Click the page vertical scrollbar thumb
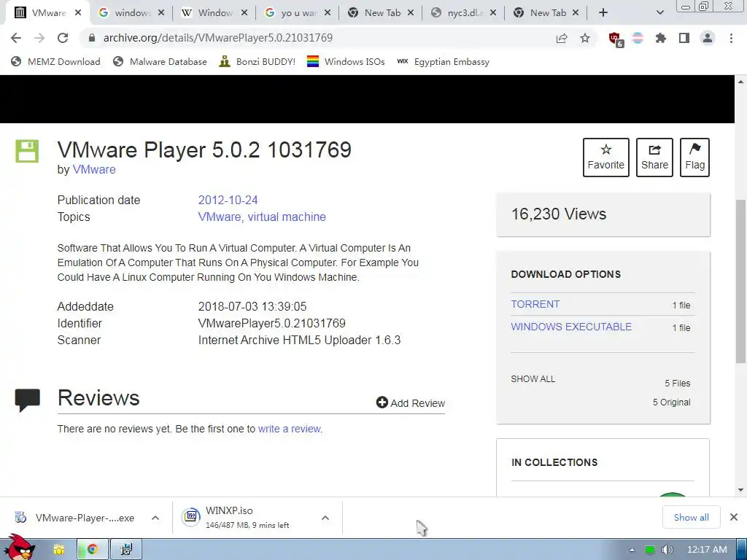The image size is (747, 560). 741,281
